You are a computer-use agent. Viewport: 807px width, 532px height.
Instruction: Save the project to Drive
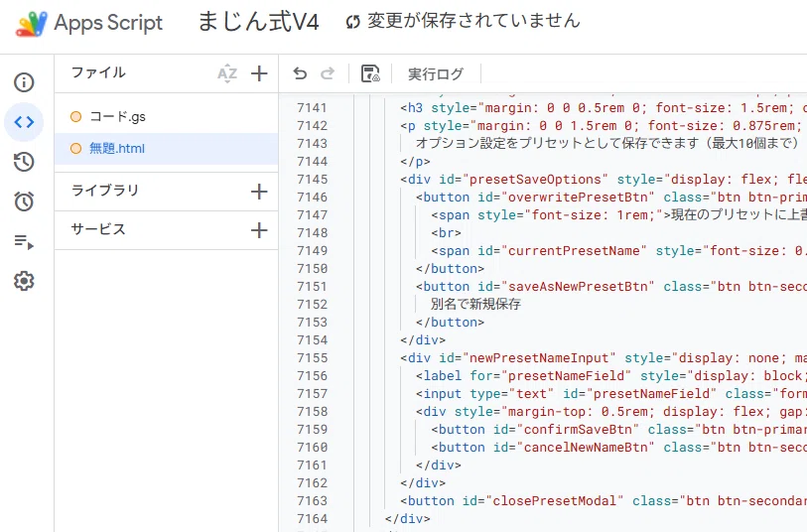[370, 73]
